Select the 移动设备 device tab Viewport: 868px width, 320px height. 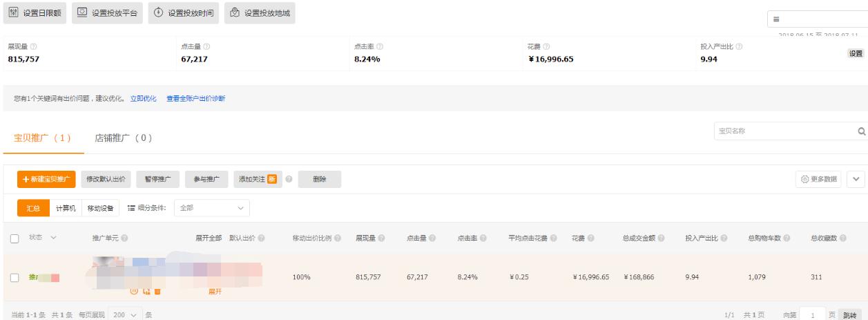pos(100,208)
